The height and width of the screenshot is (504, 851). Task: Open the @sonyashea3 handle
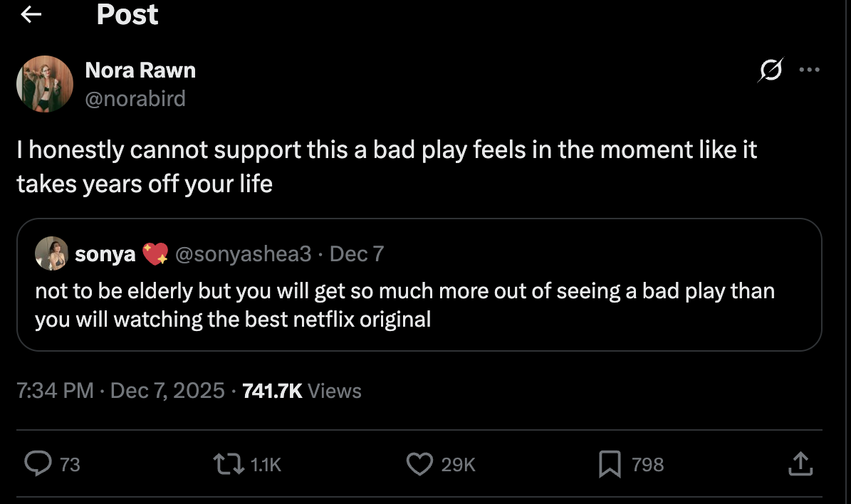(243, 254)
